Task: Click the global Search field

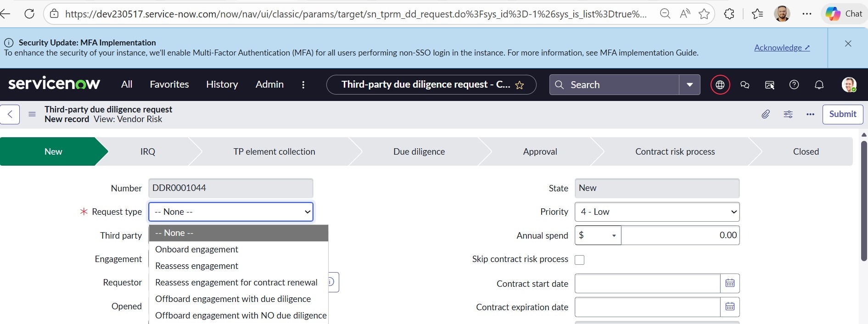Action: click(x=614, y=84)
